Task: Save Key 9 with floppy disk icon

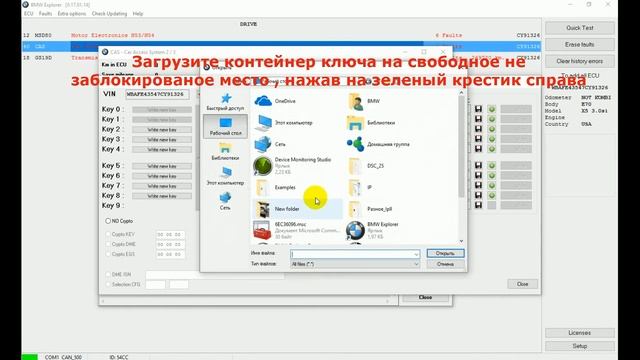Action: point(478,205)
